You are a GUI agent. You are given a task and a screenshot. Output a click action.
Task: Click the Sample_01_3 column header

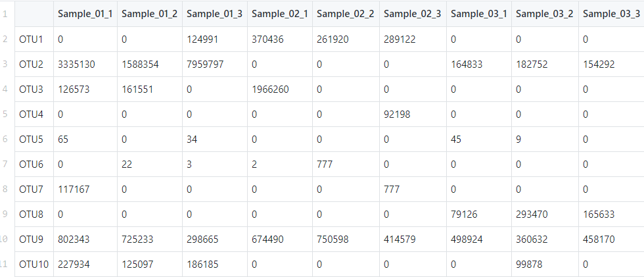click(x=215, y=14)
